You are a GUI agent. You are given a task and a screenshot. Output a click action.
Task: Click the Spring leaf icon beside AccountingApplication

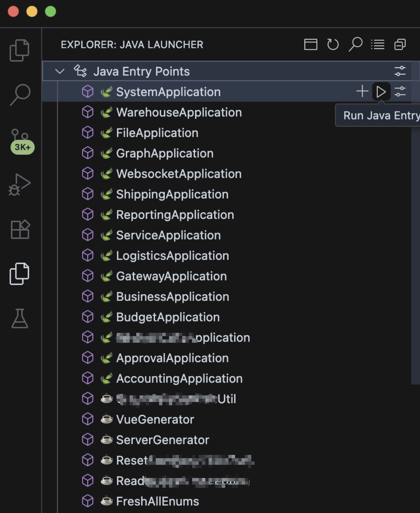[x=106, y=378]
